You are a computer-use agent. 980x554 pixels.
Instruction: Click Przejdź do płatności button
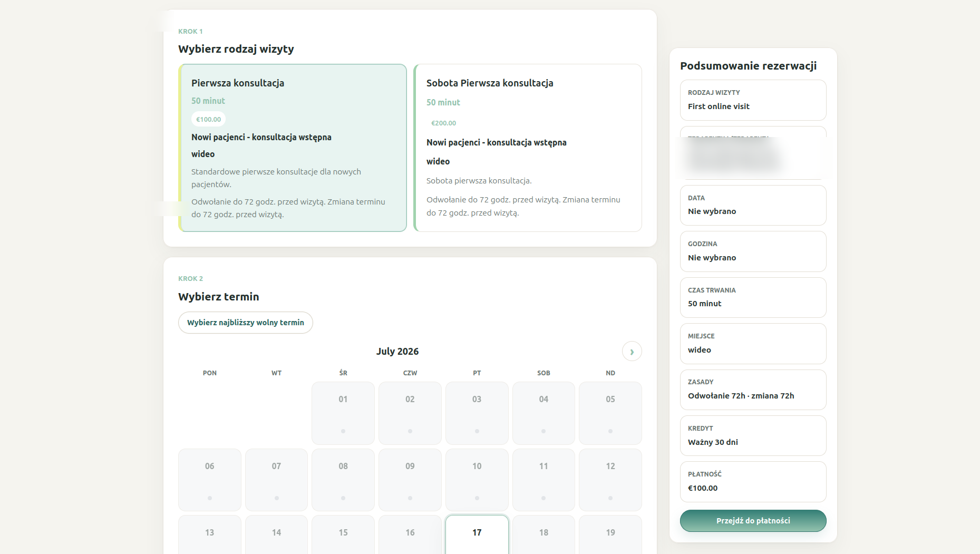click(753, 521)
